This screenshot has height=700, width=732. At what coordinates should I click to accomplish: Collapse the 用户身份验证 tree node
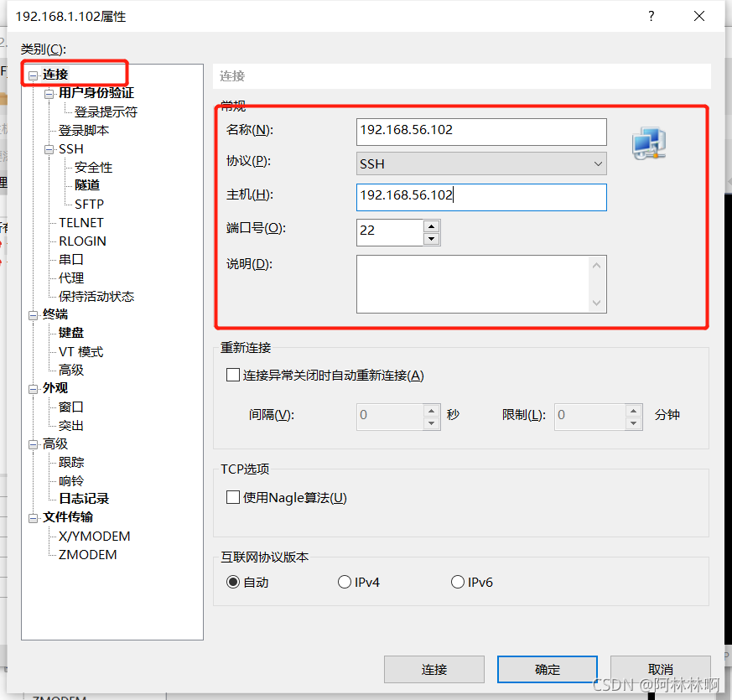(x=49, y=94)
